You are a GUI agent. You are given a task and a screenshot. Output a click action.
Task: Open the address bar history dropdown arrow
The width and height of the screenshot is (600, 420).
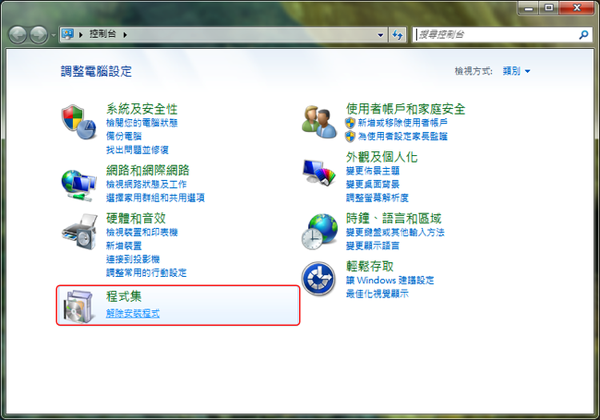(380, 35)
